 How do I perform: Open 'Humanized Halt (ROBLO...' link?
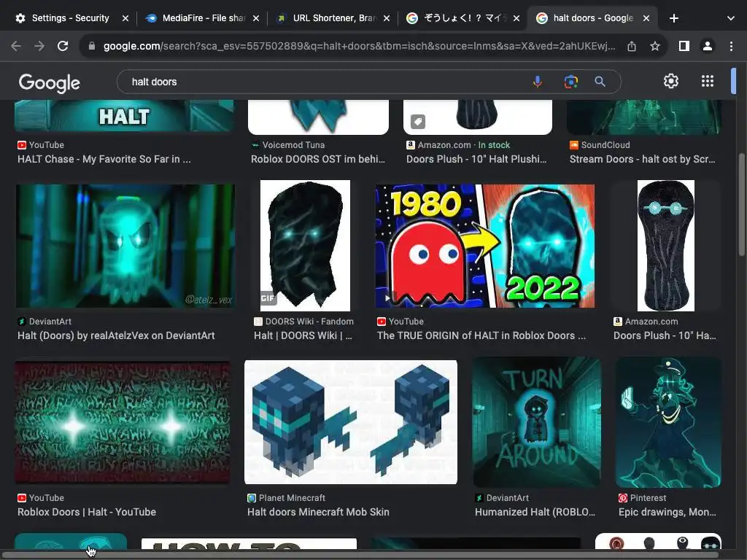535,512
